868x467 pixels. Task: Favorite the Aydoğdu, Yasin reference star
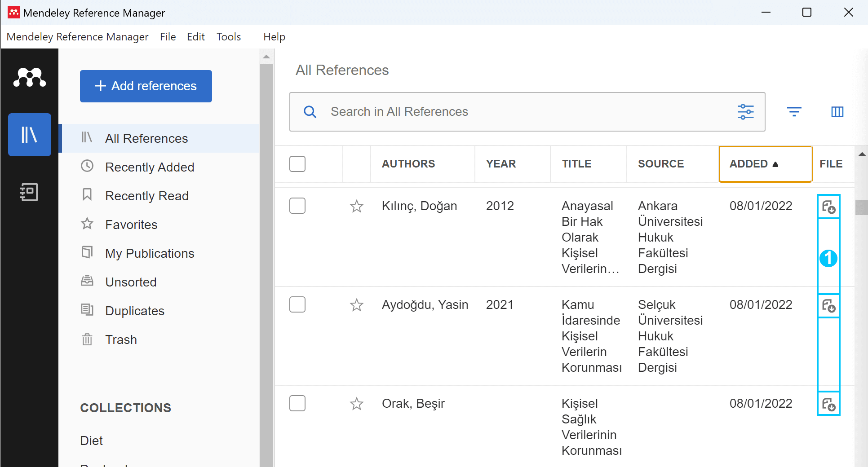(357, 305)
